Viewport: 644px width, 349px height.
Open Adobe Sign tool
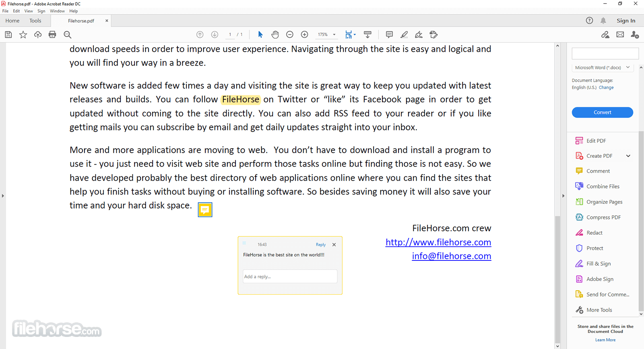pyautogui.click(x=594, y=279)
